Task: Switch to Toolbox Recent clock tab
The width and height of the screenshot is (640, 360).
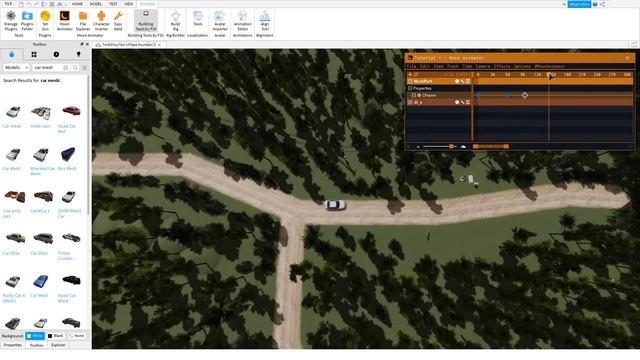Action: tap(56, 54)
